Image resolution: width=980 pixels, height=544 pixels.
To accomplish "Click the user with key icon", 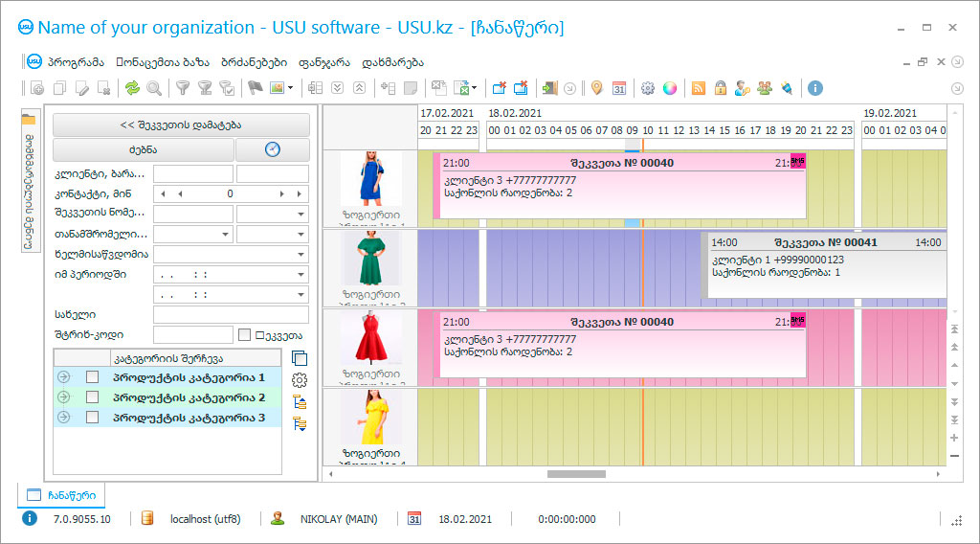I will [x=743, y=89].
